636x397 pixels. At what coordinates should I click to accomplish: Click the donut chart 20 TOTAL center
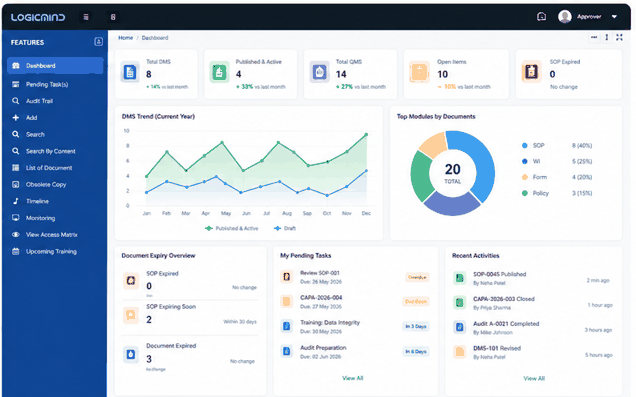[453, 173]
